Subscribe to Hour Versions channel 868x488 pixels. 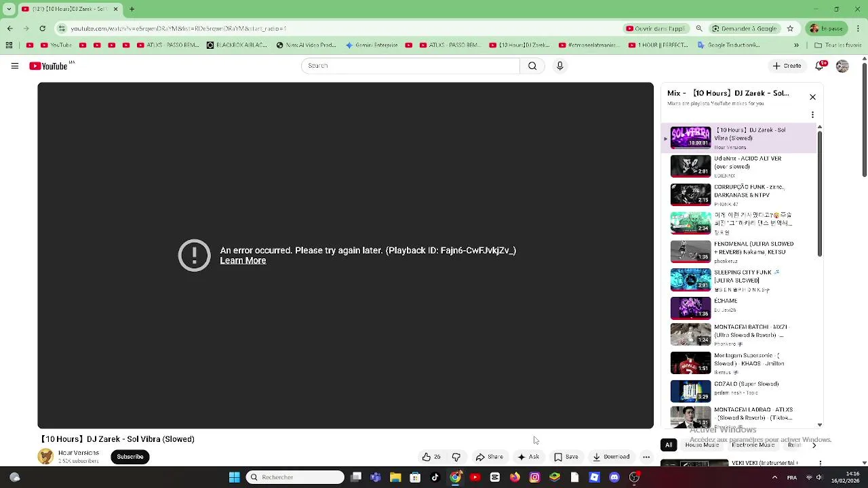pyautogui.click(x=130, y=457)
